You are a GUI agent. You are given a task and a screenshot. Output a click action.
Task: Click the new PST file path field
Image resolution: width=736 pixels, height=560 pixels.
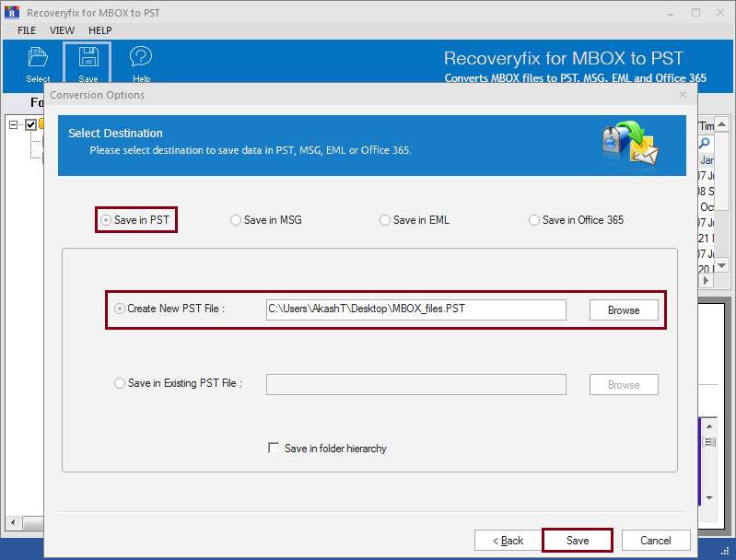pyautogui.click(x=415, y=309)
